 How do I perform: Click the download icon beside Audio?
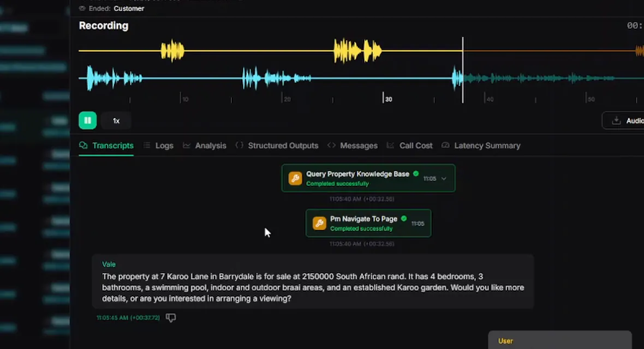click(616, 121)
